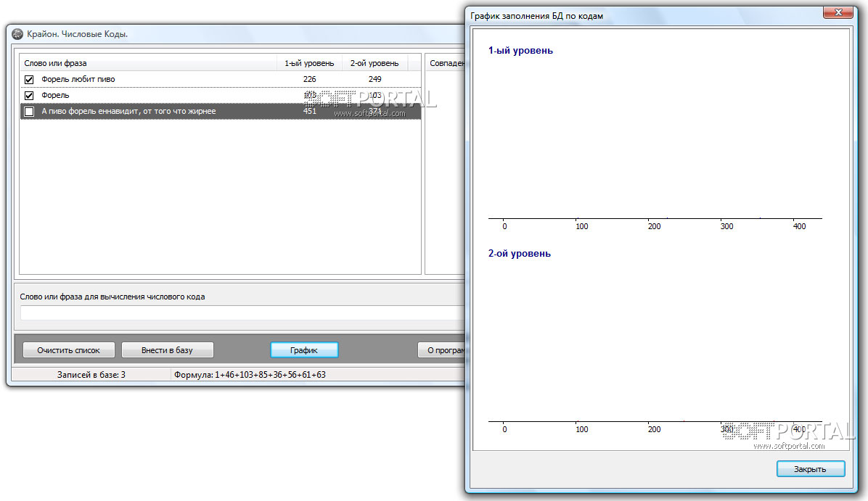Image resolution: width=868 pixels, height=501 pixels.
Task: Click the 'График заполнения БД по кодам' title
Action: (x=536, y=16)
